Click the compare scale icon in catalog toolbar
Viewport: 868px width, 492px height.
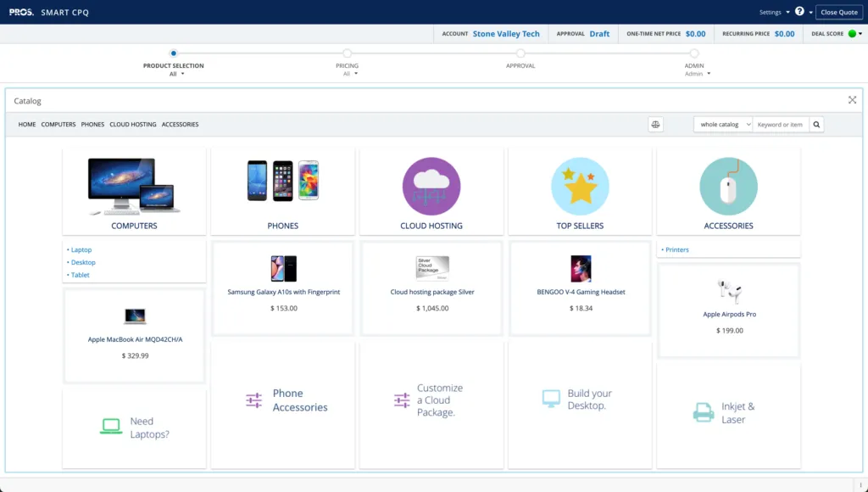tap(655, 125)
